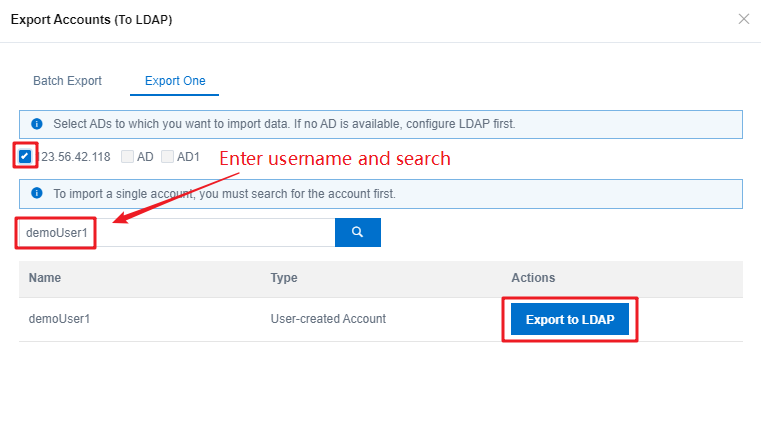Click the Name column header
761x444 pixels.
click(x=45, y=278)
